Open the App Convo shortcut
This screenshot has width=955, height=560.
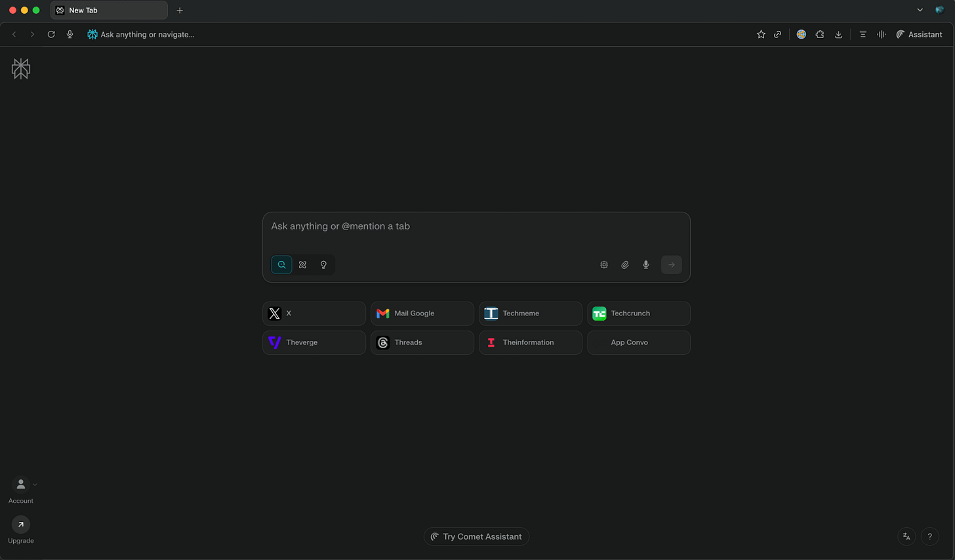639,342
